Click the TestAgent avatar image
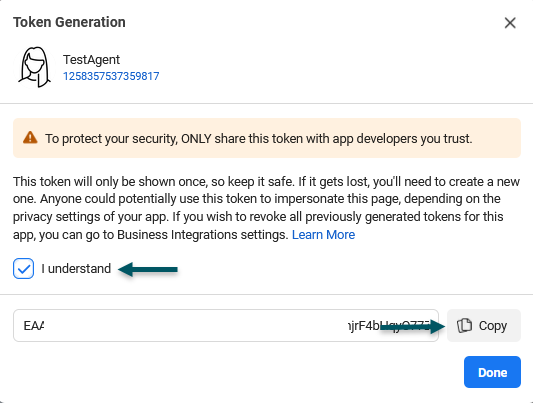Image resolution: width=533 pixels, height=403 pixels. 34,67
